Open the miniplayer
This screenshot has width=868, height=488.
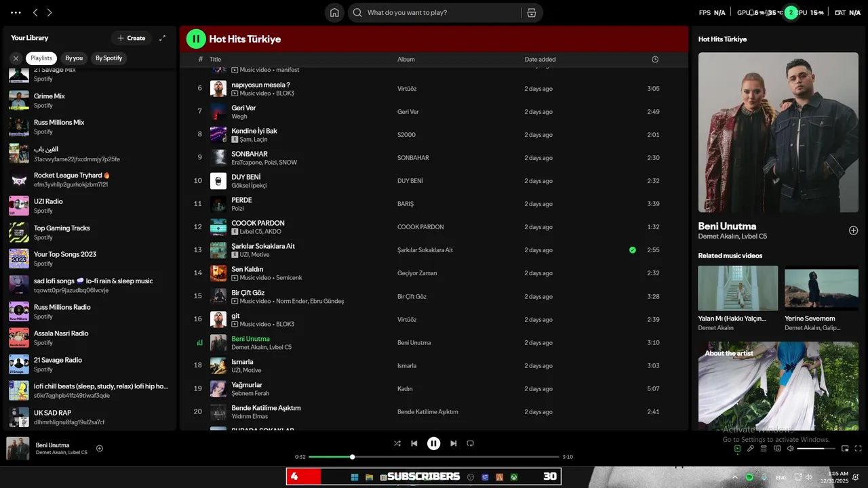pyautogui.click(x=845, y=448)
